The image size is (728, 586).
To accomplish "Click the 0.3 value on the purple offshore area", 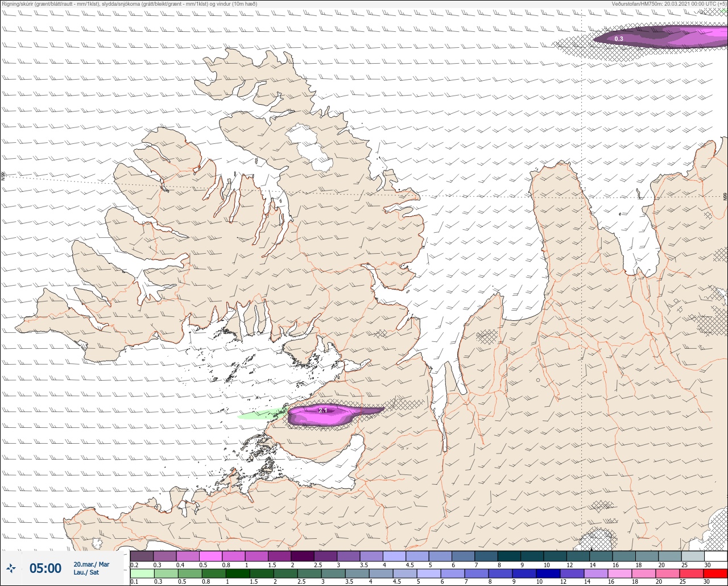I will [x=619, y=39].
